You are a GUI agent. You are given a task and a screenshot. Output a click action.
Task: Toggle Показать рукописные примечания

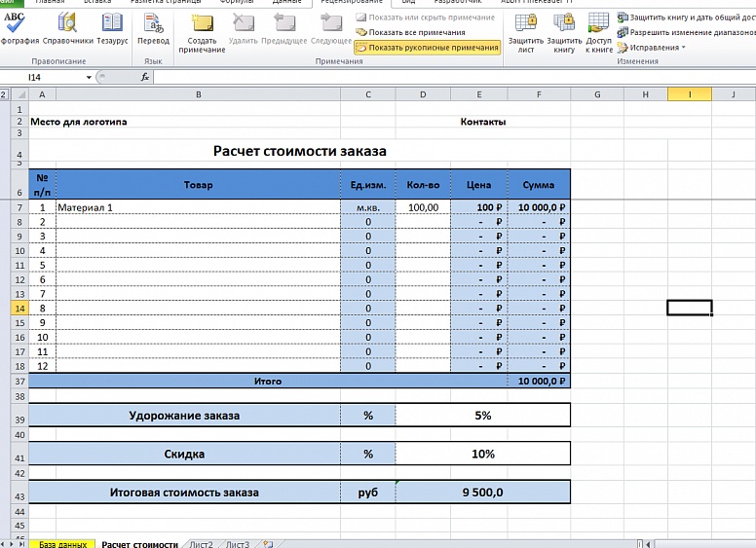[427, 47]
